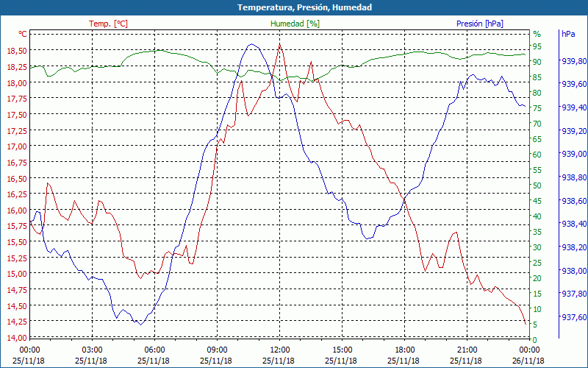Screen dimensions: 588x368
Task: Click the 15:00 time axis label
Action: click(342, 350)
